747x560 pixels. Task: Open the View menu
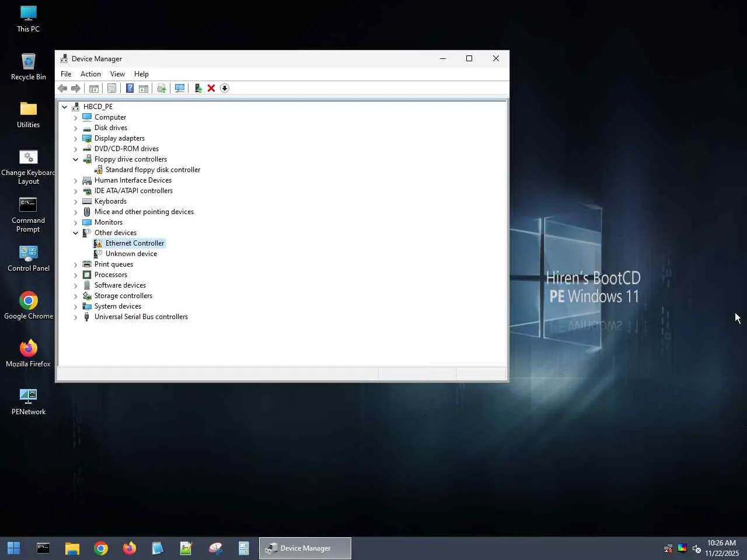(117, 74)
